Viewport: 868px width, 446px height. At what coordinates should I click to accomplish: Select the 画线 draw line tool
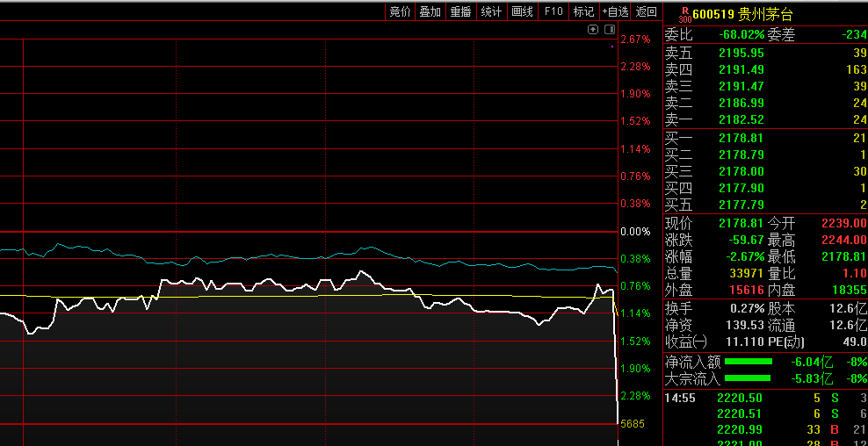(522, 11)
